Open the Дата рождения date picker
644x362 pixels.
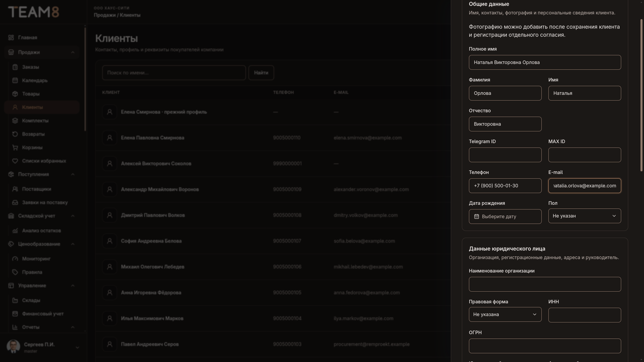[505, 216]
